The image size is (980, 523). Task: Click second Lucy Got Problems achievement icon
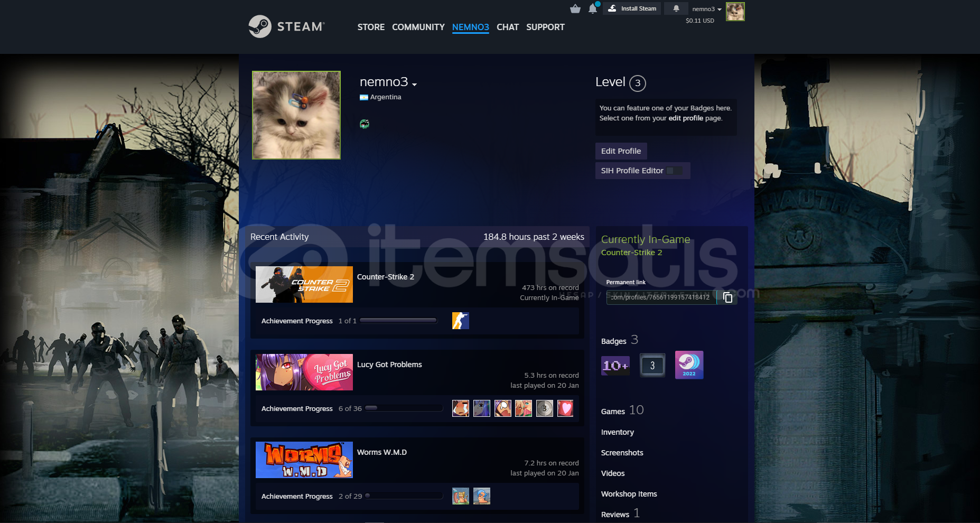coord(482,408)
